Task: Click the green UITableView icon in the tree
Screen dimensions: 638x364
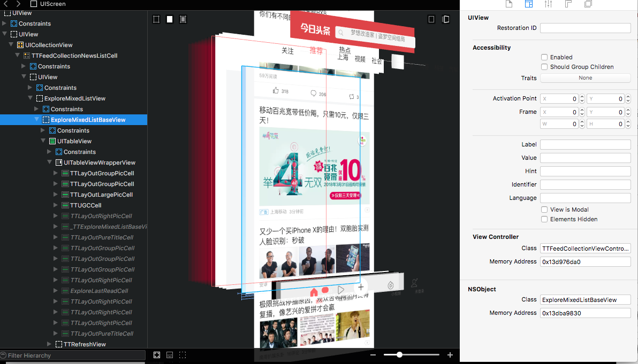Action: pos(52,141)
